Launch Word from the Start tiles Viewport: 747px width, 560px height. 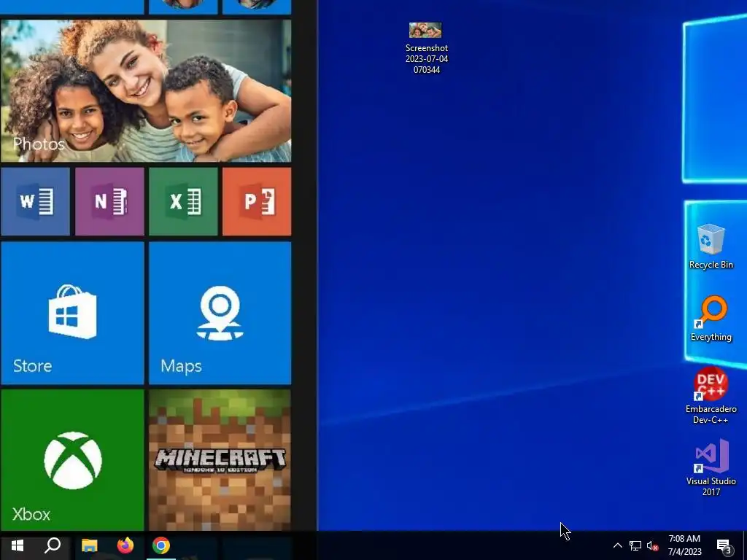pyautogui.click(x=35, y=201)
